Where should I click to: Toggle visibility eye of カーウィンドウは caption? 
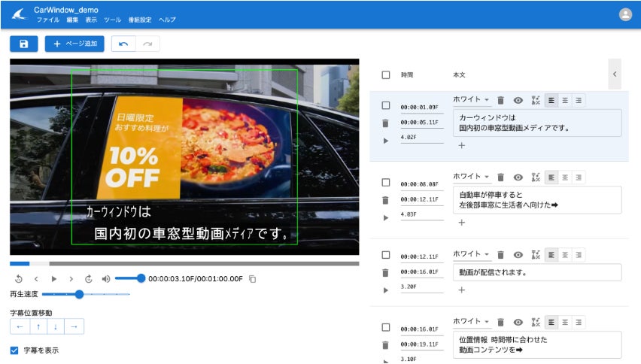pyautogui.click(x=518, y=101)
